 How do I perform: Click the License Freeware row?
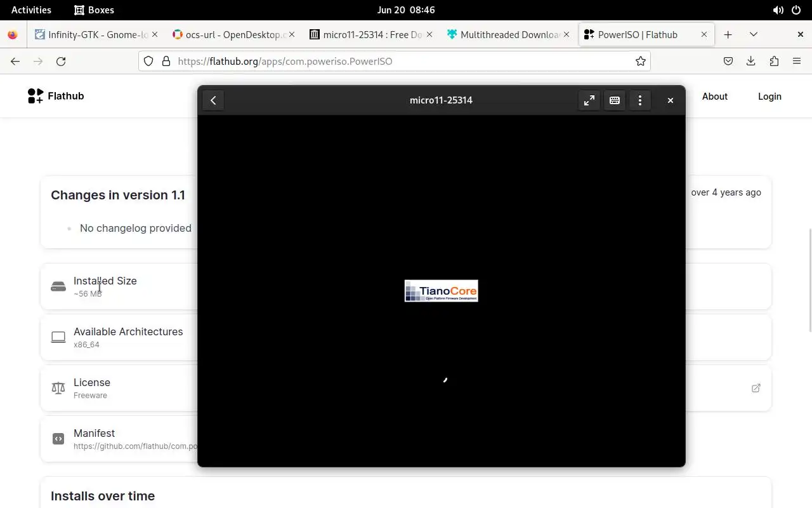[x=406, y=388]
